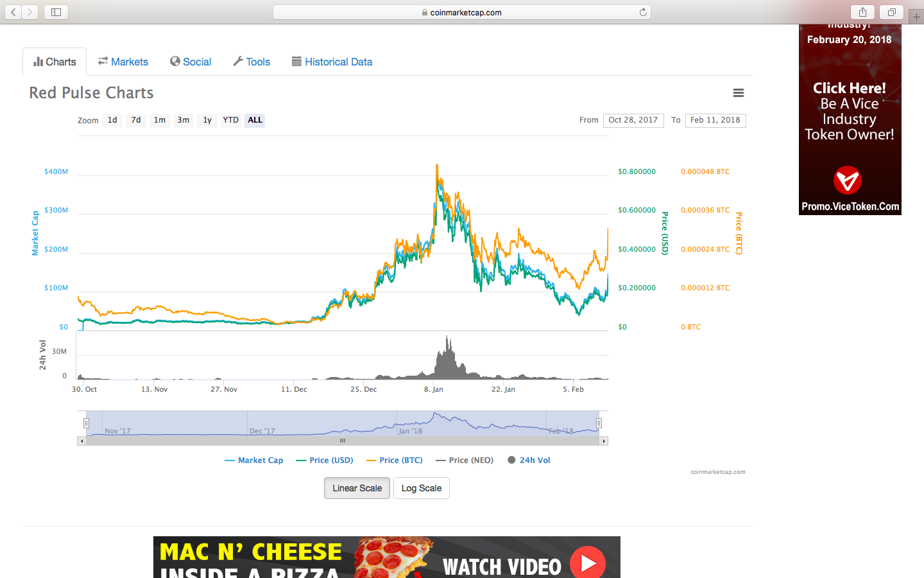Click the coinmarketcap.com chart credit link
Viewport: 924px width, 578px height.
click(x=717, y=472)
